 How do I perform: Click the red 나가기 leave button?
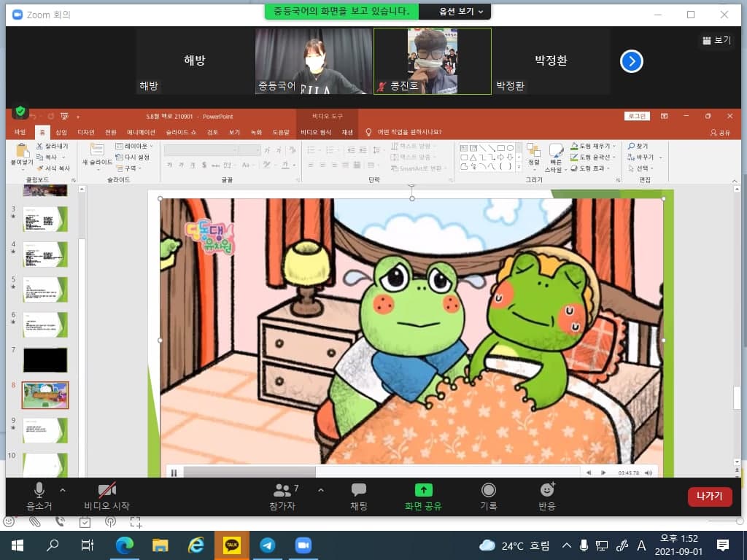pos(709,496)
